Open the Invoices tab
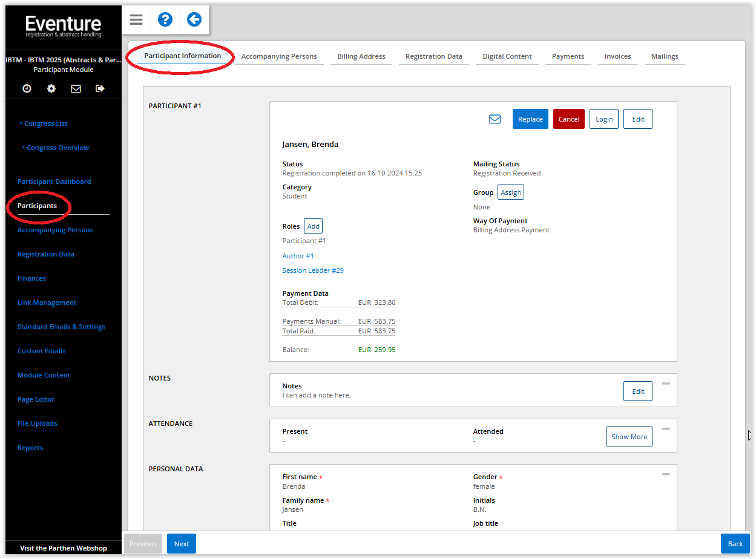This screenshot has width=756, height=559. coord(618,56)
